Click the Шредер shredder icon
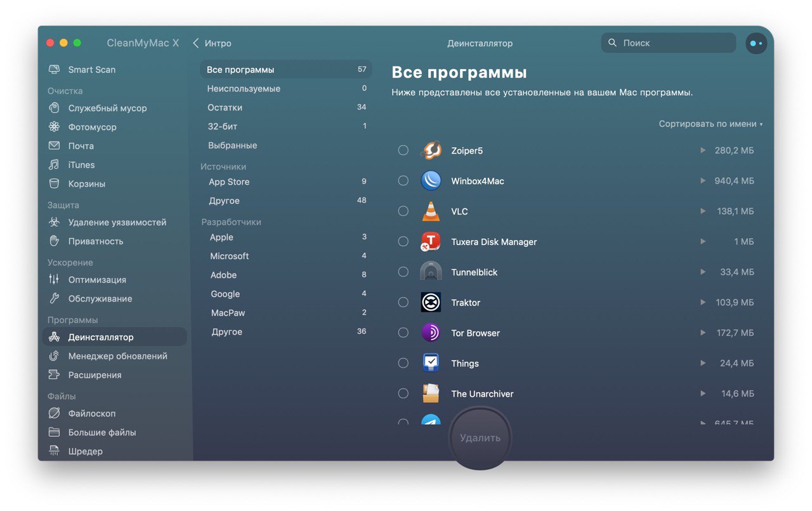Image resolution: width=812 pixels, height=511 pixels. pos(55,451)
